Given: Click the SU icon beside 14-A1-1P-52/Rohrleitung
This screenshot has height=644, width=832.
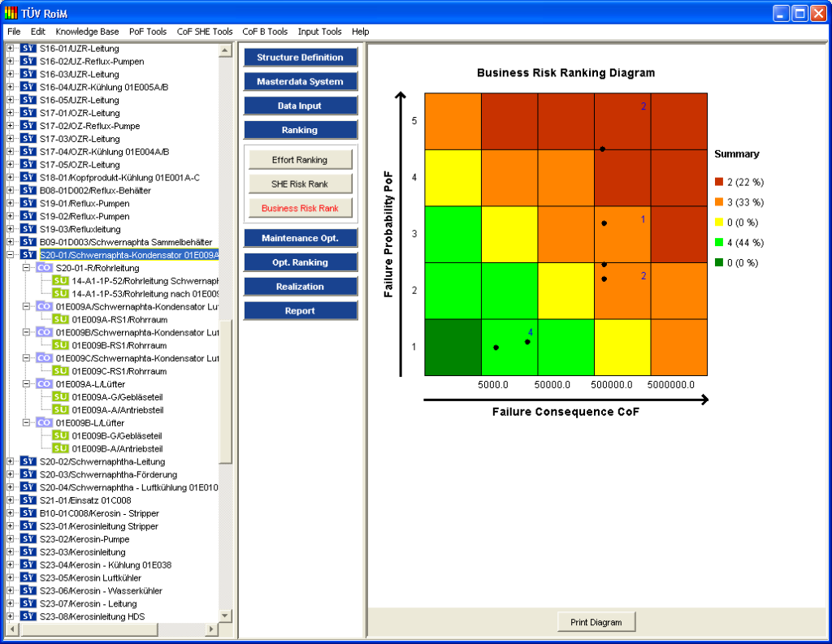Looking at the screenshot, I should [x=60, y=281].
